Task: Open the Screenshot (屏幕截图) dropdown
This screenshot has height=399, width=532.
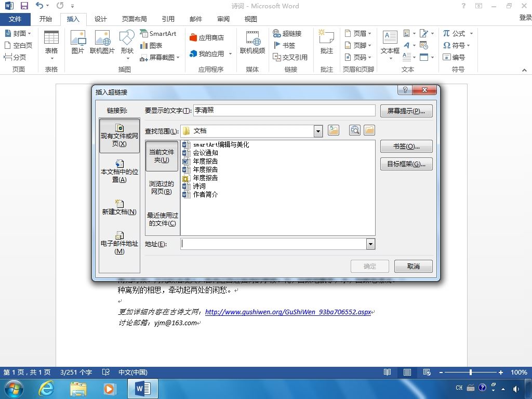Action: click(159, 57)
